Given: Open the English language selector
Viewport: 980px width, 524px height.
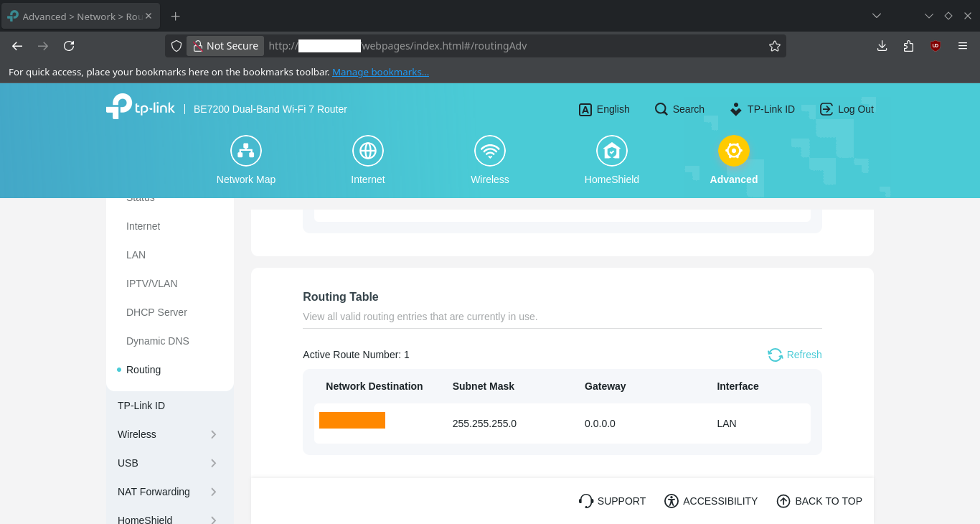Looking at the screenshot, I should click(604, 109).
